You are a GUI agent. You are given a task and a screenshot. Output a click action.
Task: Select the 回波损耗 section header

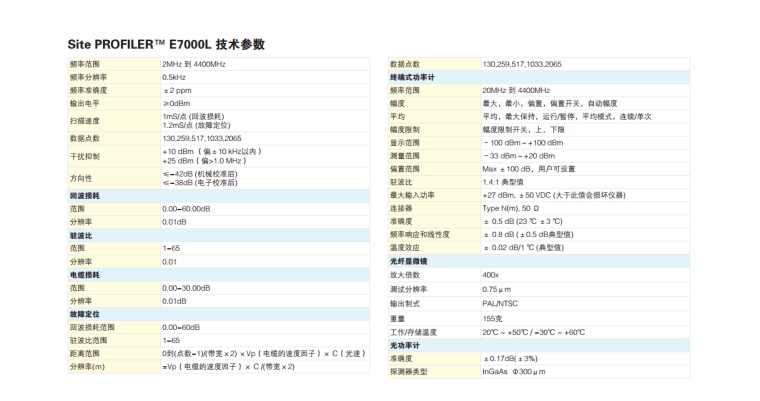click(84, 195)
